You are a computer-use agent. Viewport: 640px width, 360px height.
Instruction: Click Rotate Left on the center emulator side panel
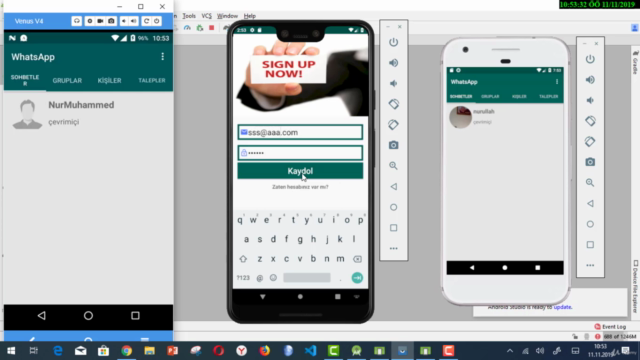coord(393,104)
